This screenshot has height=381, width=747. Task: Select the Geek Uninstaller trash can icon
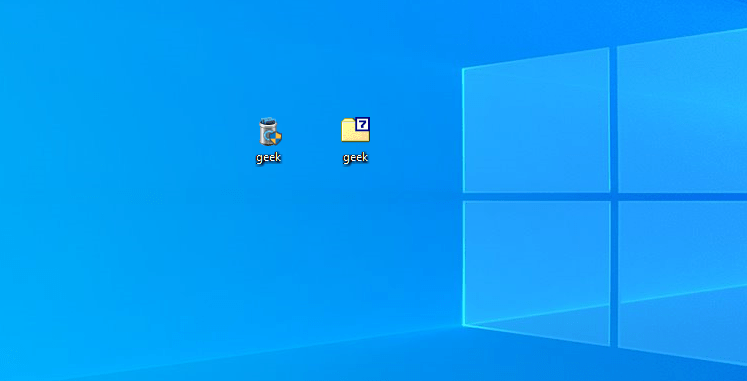(x=270, y=131)
